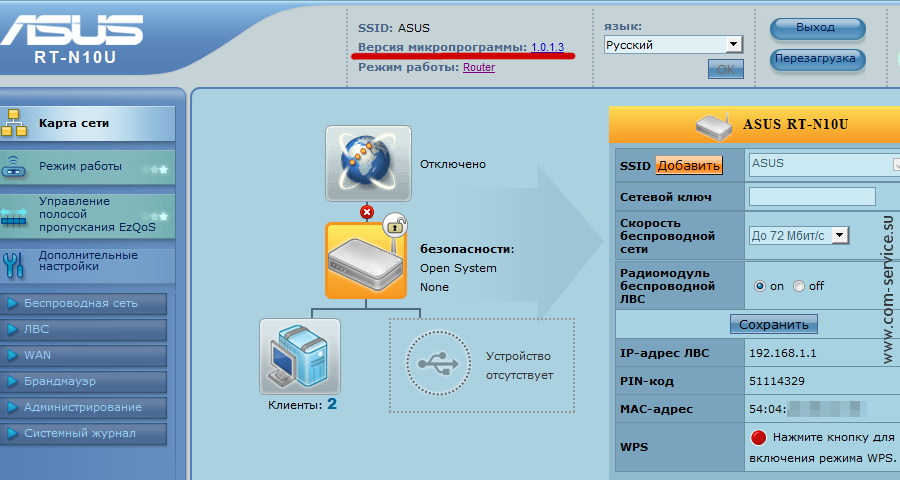Open Режим работы menu item
The image size is (900, 480).
point(87,167)
